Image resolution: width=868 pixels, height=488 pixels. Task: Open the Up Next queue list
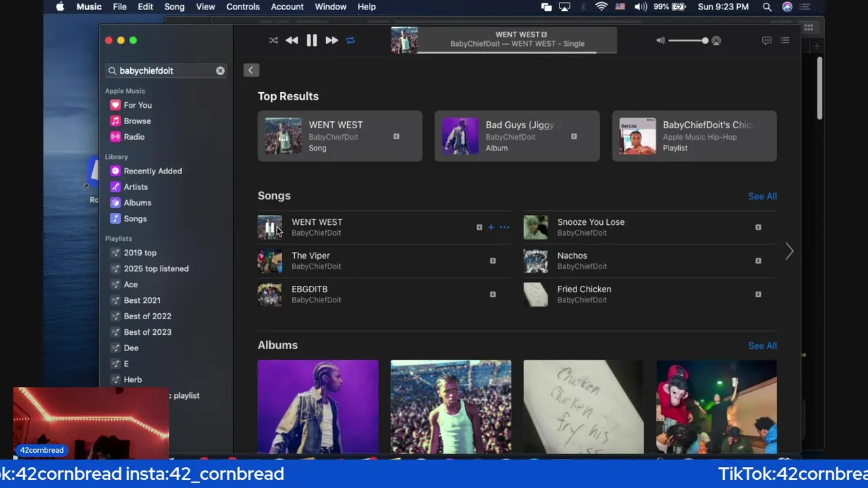[785, 41]
